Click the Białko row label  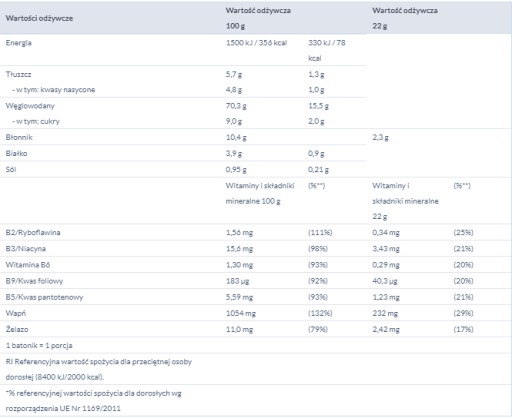coord(16,153)
